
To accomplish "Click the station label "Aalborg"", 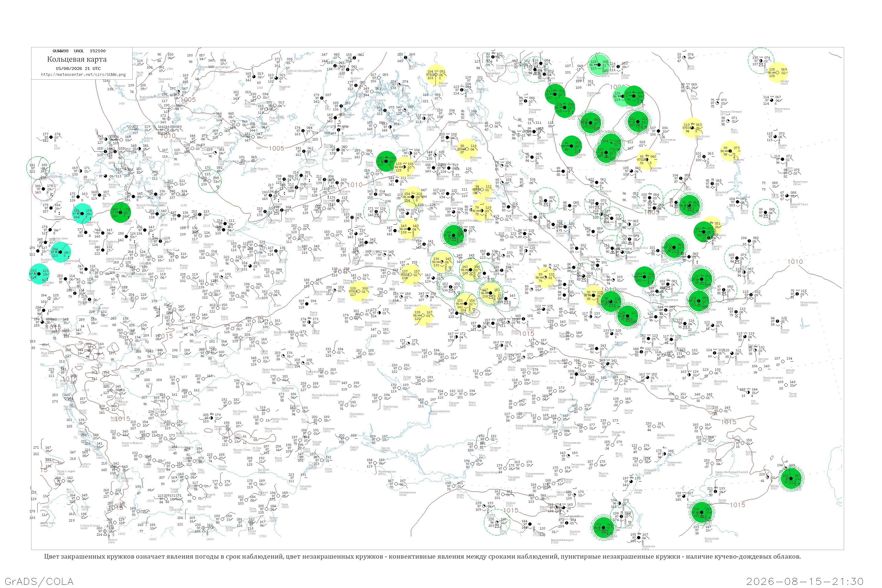I will (148, 139).
